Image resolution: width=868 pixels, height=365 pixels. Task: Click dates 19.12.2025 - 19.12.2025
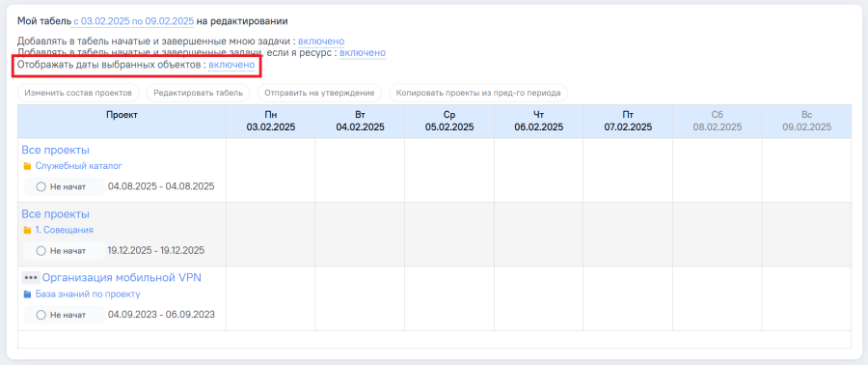click(x=156, y=250)
